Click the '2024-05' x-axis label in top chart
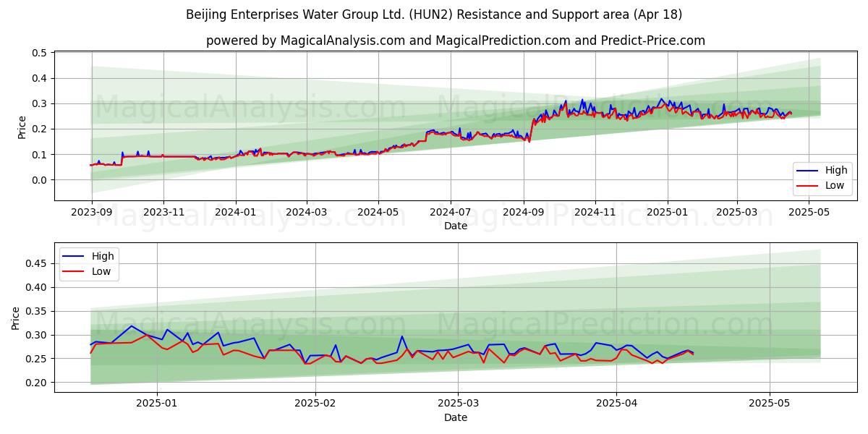868x434 pixels. click(378, 213)
